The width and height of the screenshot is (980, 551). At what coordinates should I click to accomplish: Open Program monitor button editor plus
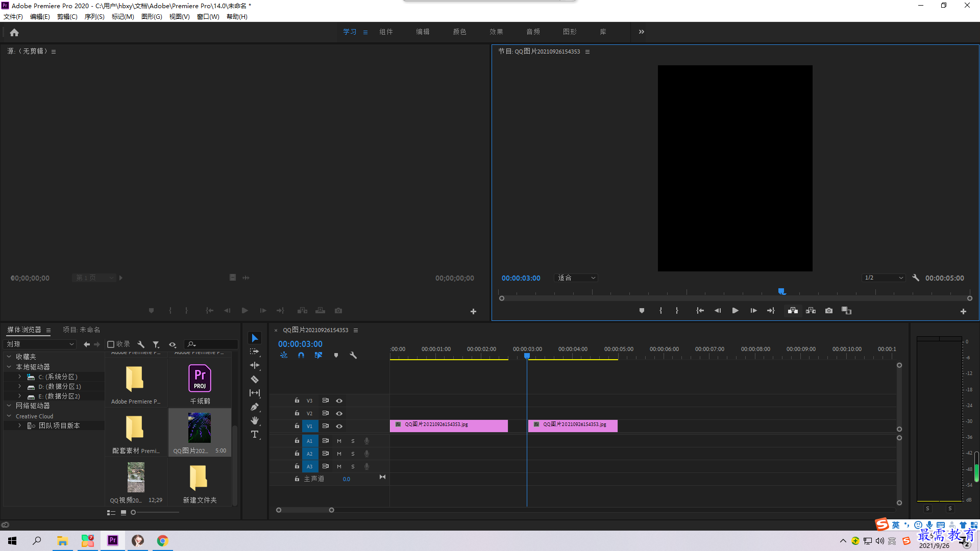click(x=963, y=311)
